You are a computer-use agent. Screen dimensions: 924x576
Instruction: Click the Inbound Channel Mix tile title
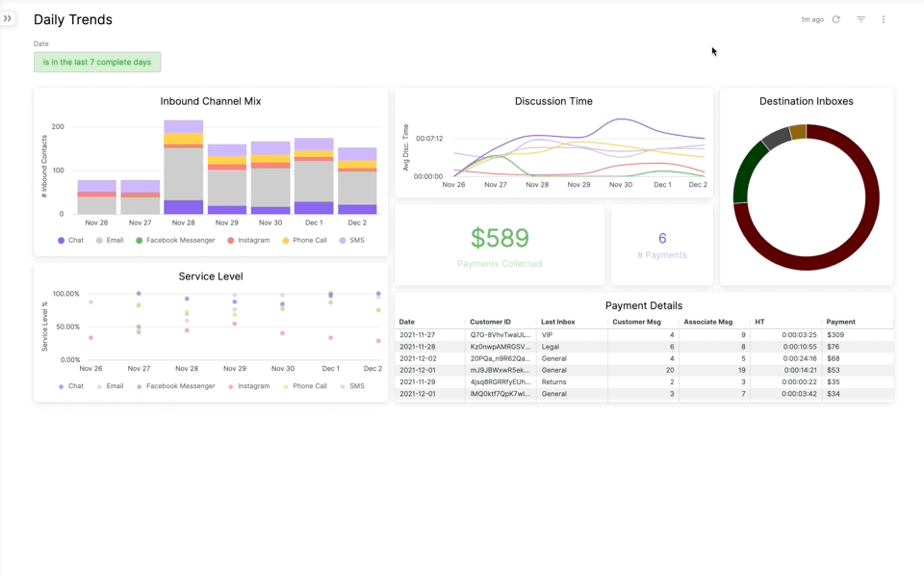[x=211, y=101]
